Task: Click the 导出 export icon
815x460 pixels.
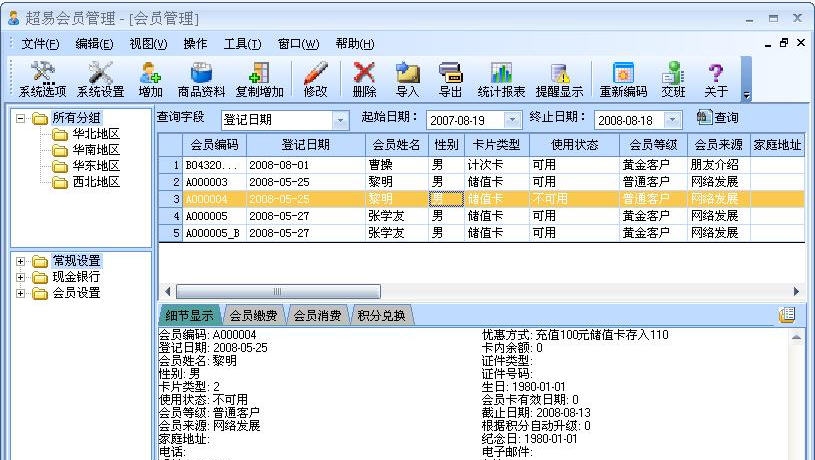Action: [x=450, y=79]
